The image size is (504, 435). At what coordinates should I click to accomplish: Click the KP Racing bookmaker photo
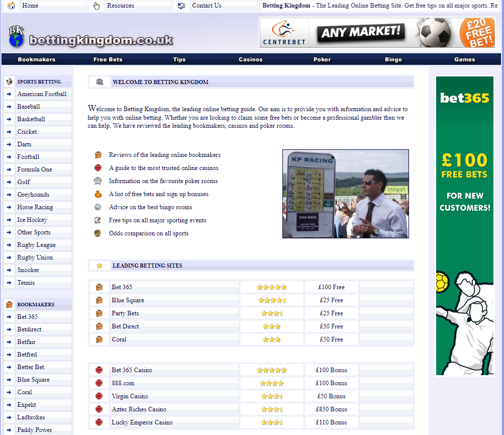pos(346,194)
